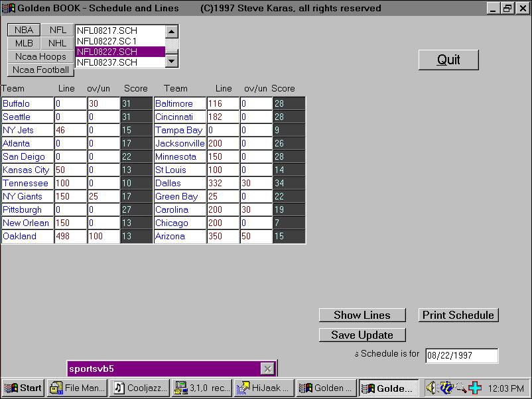Select NFL08237.SCH in the file list

[x=121, y=62]
